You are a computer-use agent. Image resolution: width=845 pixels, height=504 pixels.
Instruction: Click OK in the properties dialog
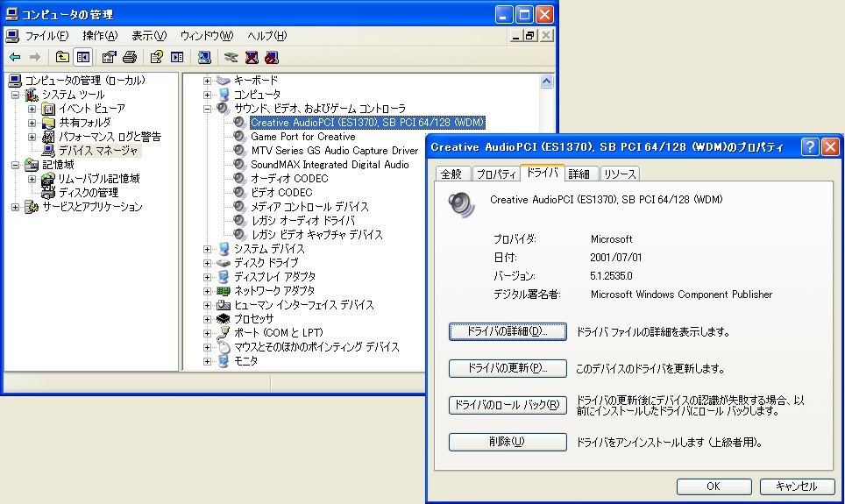[x=714, y=486]
